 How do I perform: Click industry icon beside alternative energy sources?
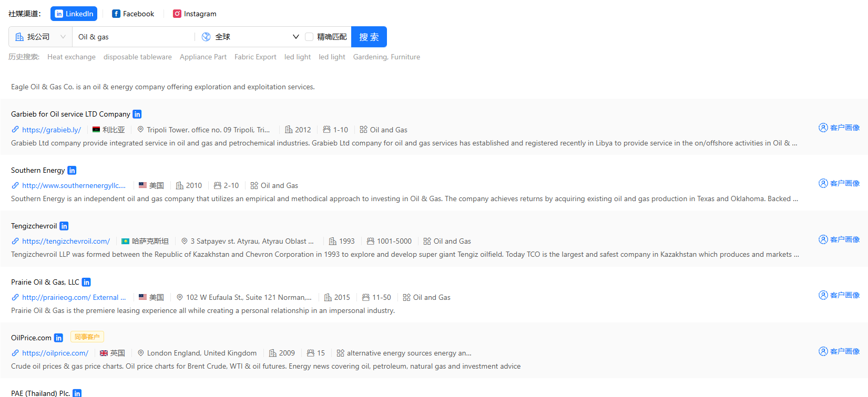(x=341, y=353)
